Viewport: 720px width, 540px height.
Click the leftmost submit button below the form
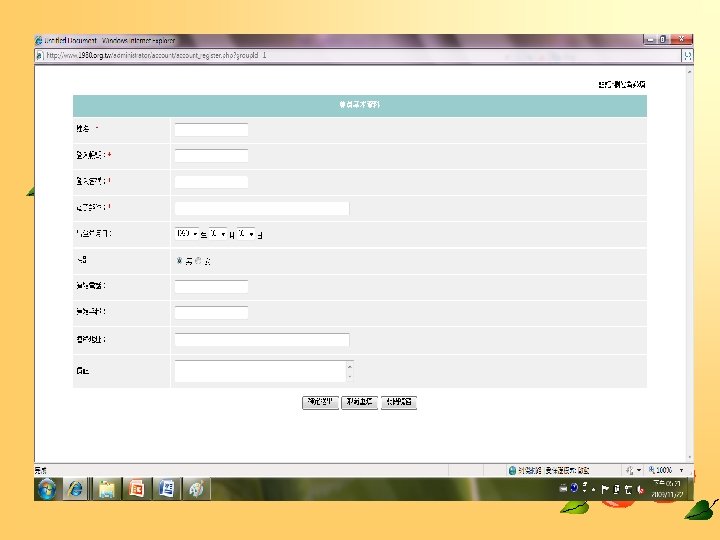coord(321,402)
